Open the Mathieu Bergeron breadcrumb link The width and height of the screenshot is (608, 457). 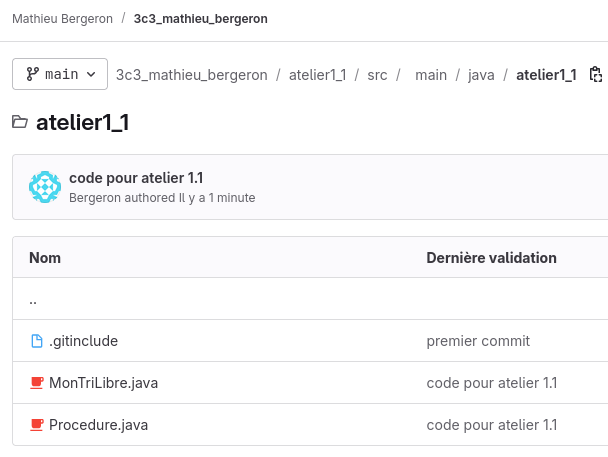pos(62,19)
